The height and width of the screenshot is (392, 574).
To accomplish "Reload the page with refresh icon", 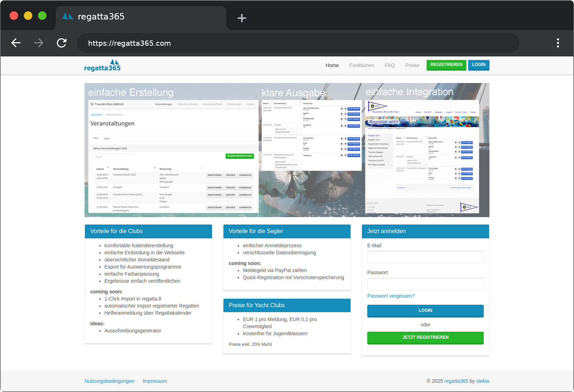I will coord(62,43).
